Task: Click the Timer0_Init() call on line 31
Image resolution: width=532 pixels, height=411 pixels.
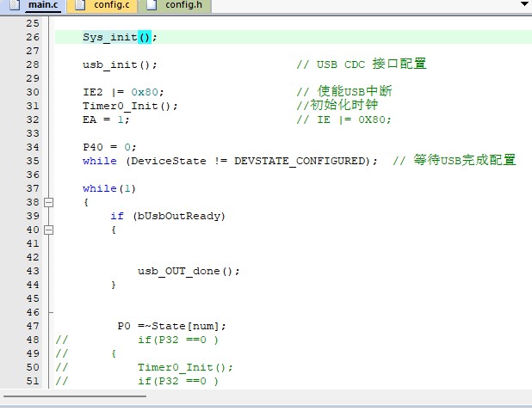Action: coord(130,106)
